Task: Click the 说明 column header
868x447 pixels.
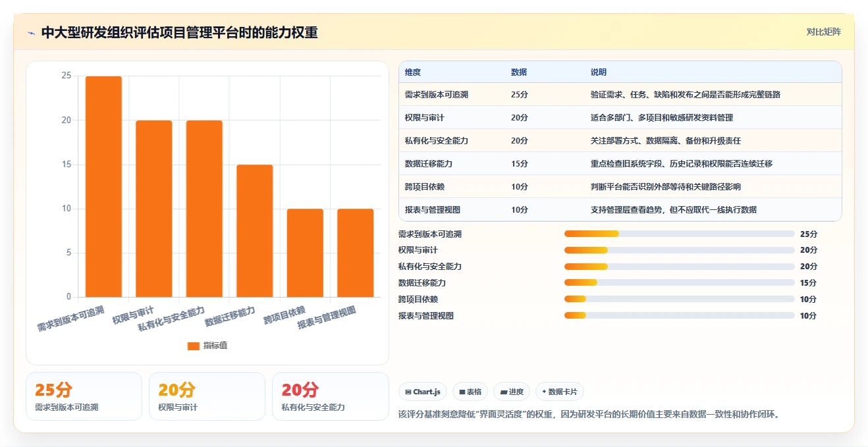Action: [x=599, y=72]
